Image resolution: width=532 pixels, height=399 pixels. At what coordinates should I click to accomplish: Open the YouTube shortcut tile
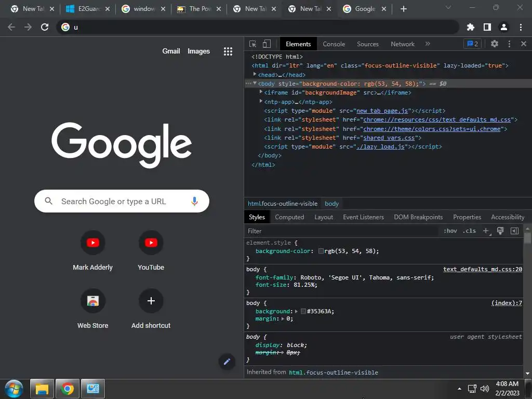pyautogui.click(x=151, y=251)
